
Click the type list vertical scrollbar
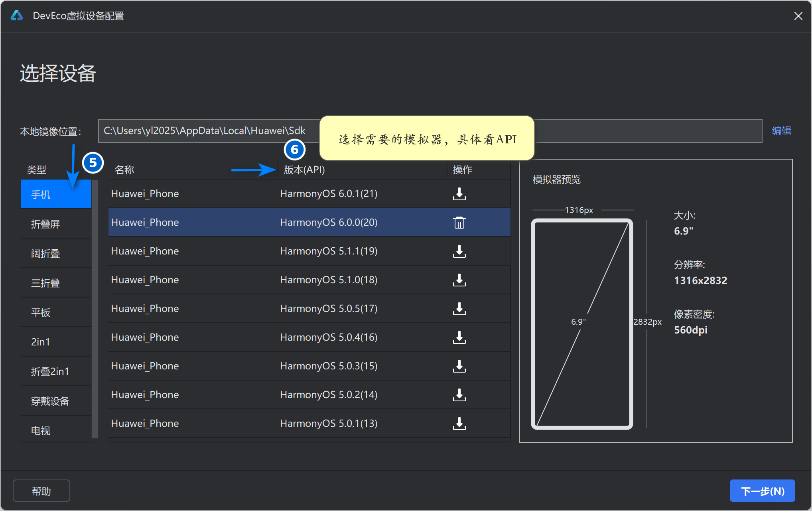[x=95, y=309]
